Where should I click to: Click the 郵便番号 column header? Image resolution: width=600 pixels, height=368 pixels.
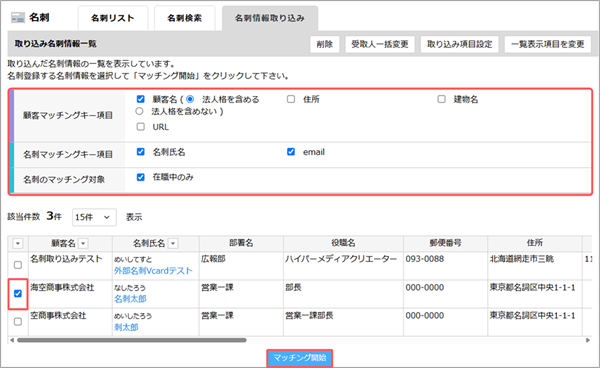click(x=445, y=243)
